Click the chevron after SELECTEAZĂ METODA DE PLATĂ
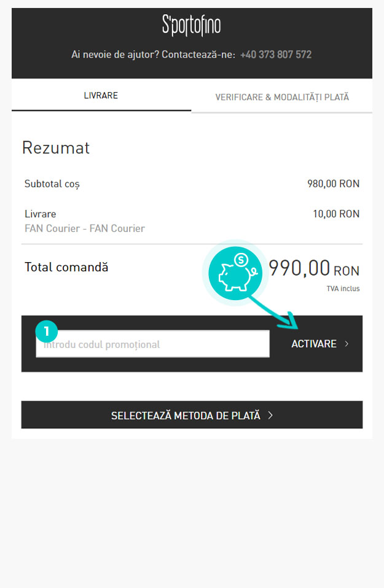This screenshot has width=384, height=588. [270, 416]
